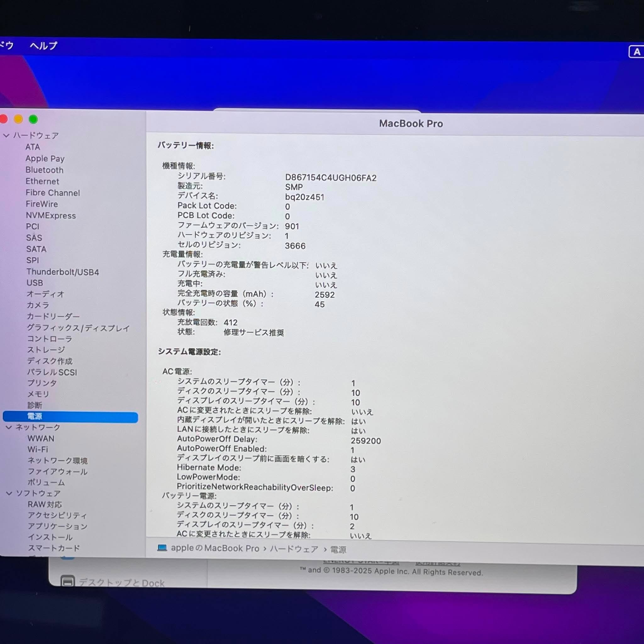Image resolution: width=644 pixels, height=644 pixels.
Task: Select NVMExpress in the sidebar
Action: click(x=51, y=216)
